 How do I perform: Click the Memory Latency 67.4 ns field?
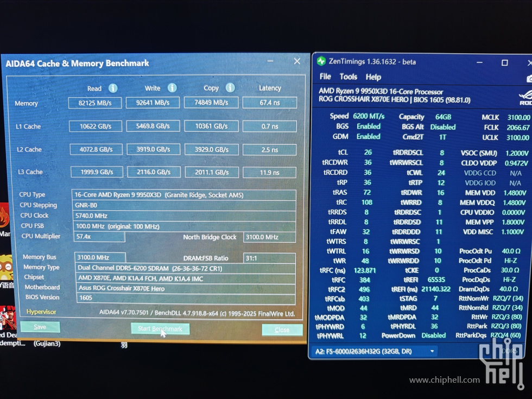pyautogui.click(x=270, y=103)
